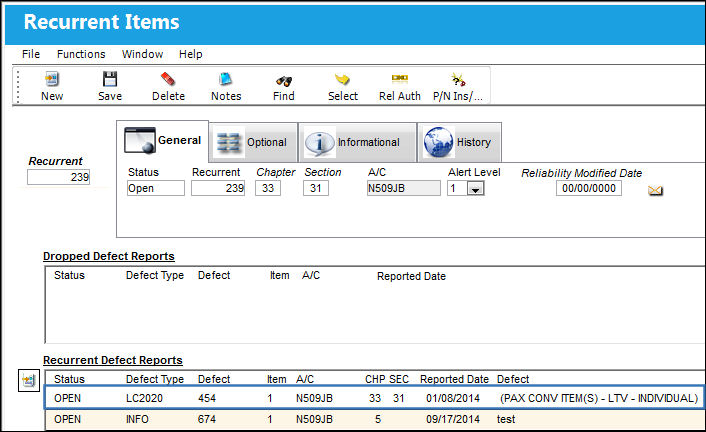
Task: Click defect number 674
Action: pos(207,419)
